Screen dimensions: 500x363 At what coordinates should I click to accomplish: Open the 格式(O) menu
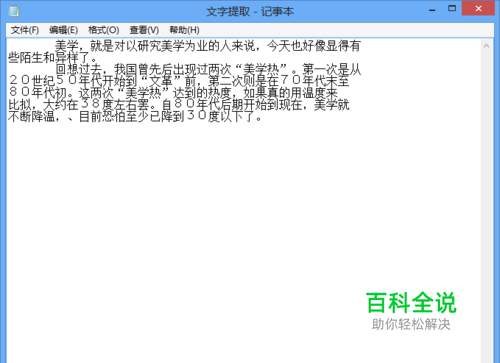click(103, 30)
